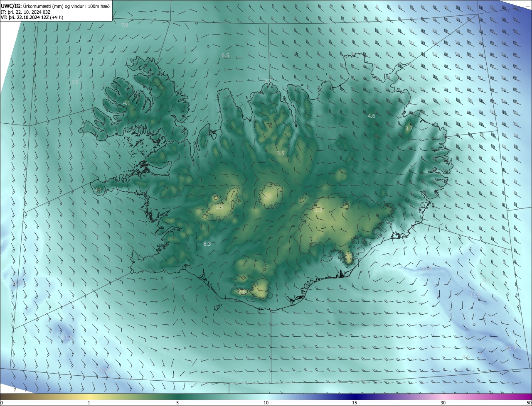Click the 4.1 value on the western peninsula tip
Image resolution: width=532 pixels, height=406 pixels.
click(99, 191)
